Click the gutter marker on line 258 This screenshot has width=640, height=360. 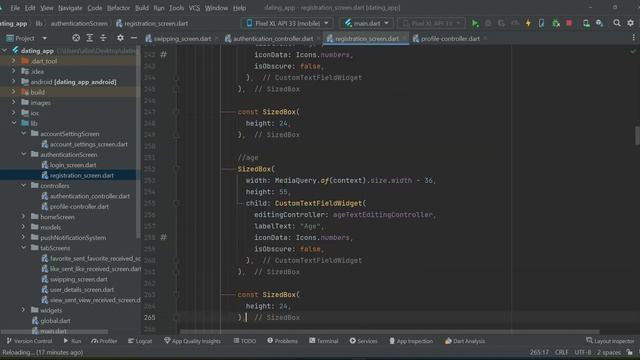point(163,237)
